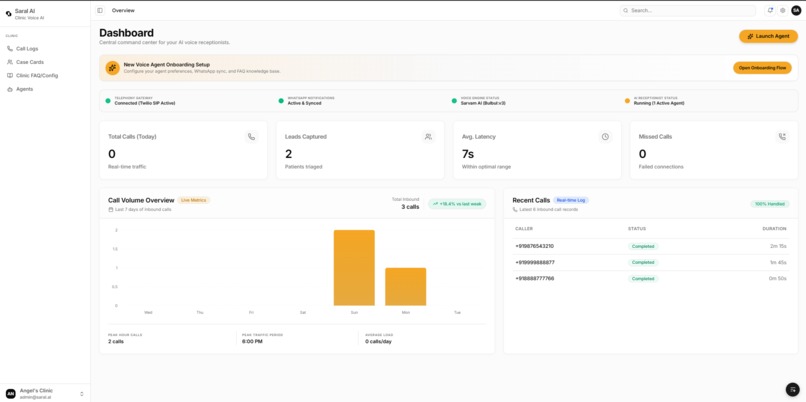
Task: Click the 100% Handled badge
Action: 770,204
